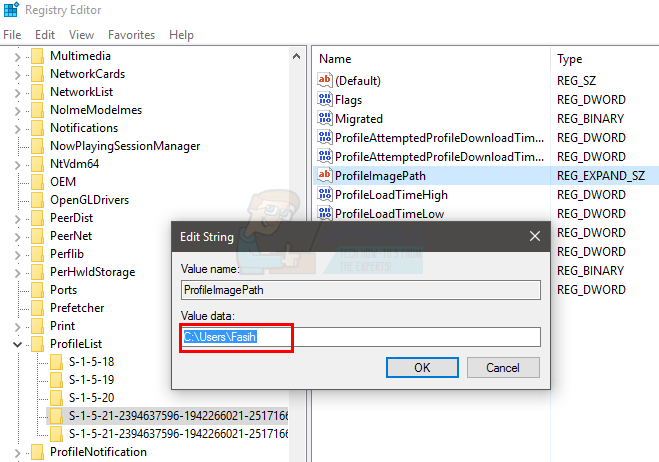Click the REG_SZ type cell

click(576, 81)
